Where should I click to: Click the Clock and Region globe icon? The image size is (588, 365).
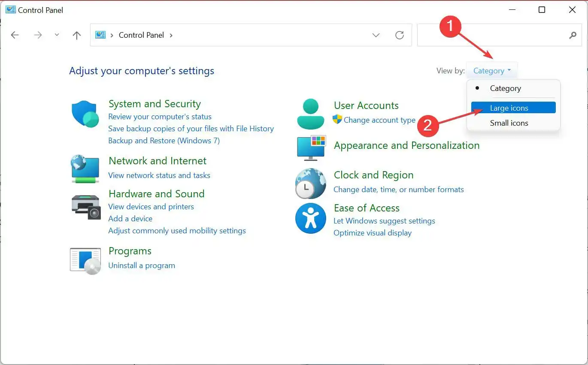point(310,183)
